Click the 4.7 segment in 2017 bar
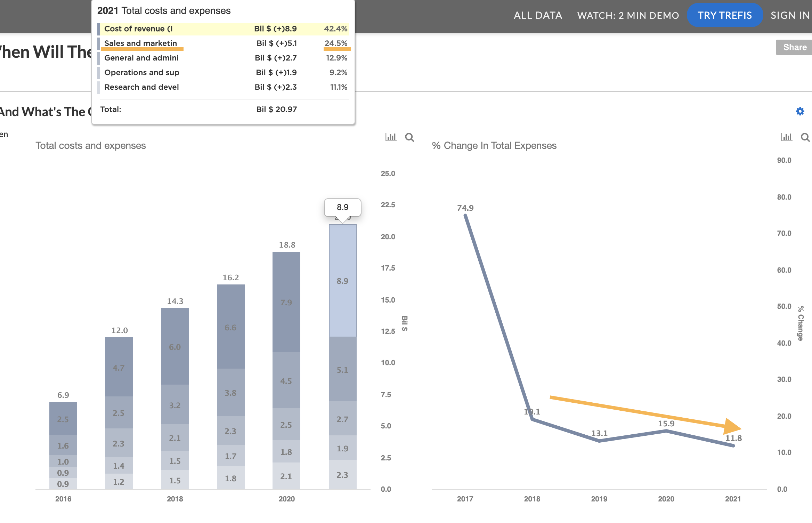The height and width of the screenshot is (523, 812). pos(119,367)
